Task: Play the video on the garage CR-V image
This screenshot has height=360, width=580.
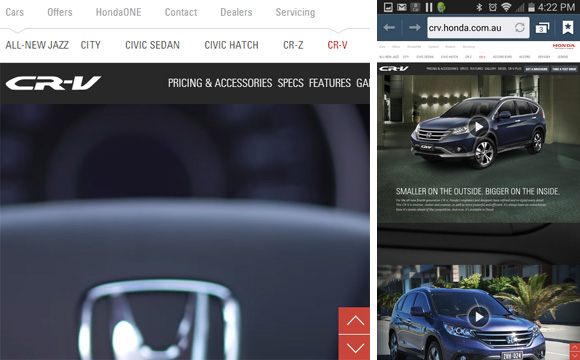Action: coord(479,127)
